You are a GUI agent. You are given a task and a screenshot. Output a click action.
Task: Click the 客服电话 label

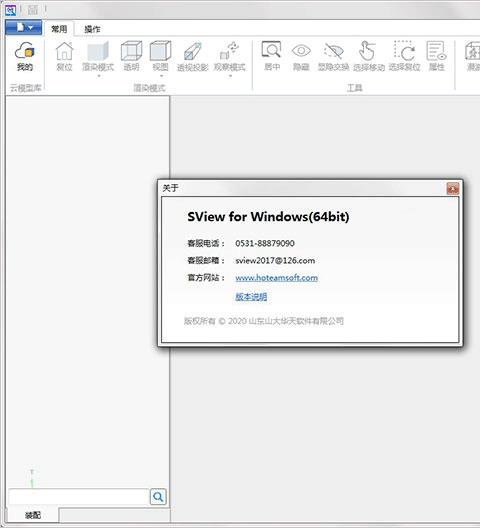coord(206,243)
